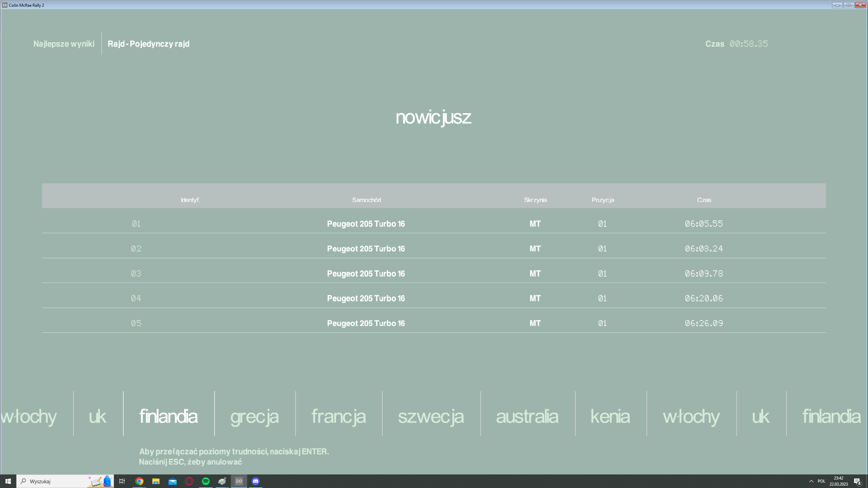Open the Mail app icon

(x=173, y=481)
